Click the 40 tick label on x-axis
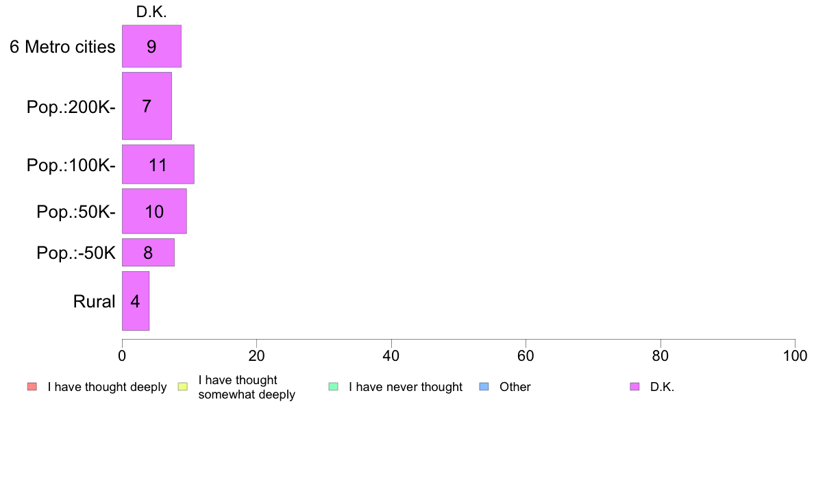 (x=391, y=355)
